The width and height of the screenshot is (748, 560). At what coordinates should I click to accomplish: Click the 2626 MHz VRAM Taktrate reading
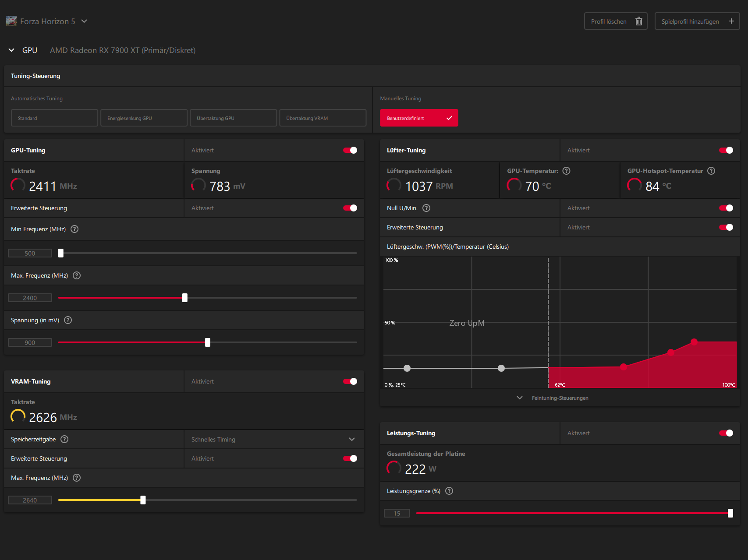click(53, 417)
